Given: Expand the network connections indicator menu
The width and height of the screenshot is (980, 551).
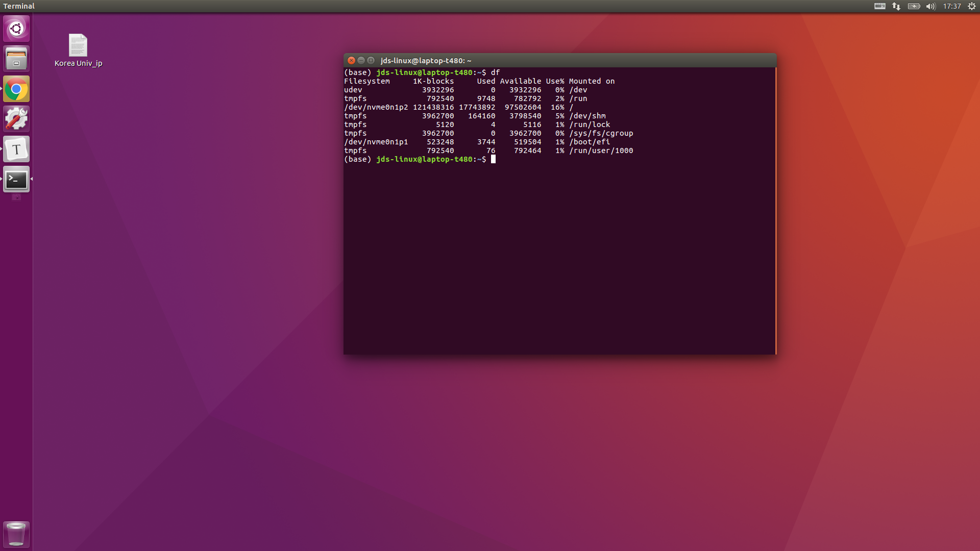Looking at the screenshot, I should [x=896, y=6].
